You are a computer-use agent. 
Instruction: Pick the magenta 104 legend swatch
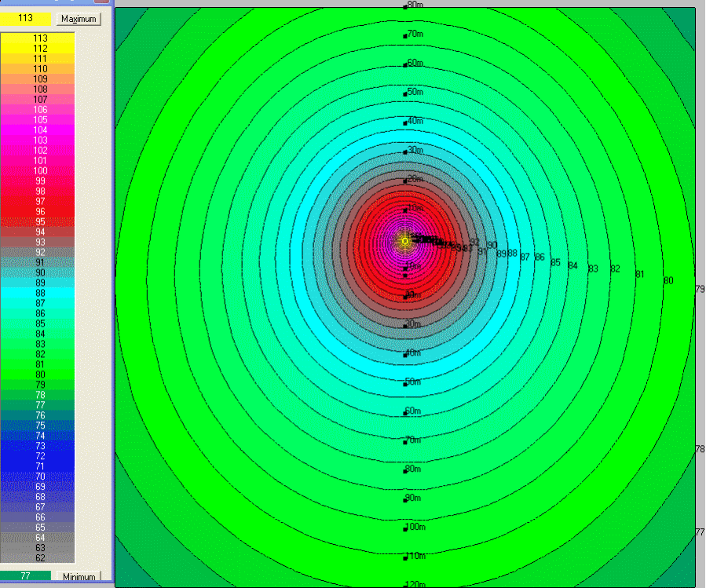point(40,130)
